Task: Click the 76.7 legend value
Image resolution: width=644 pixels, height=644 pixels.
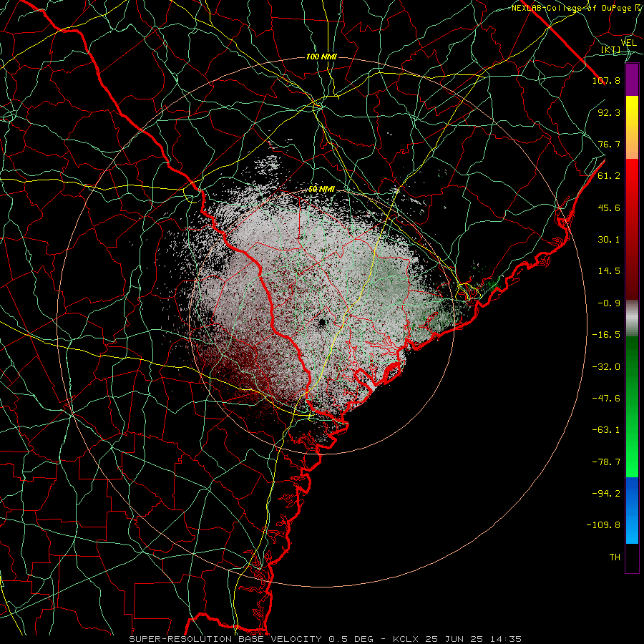Action: [x=609, y=144]
